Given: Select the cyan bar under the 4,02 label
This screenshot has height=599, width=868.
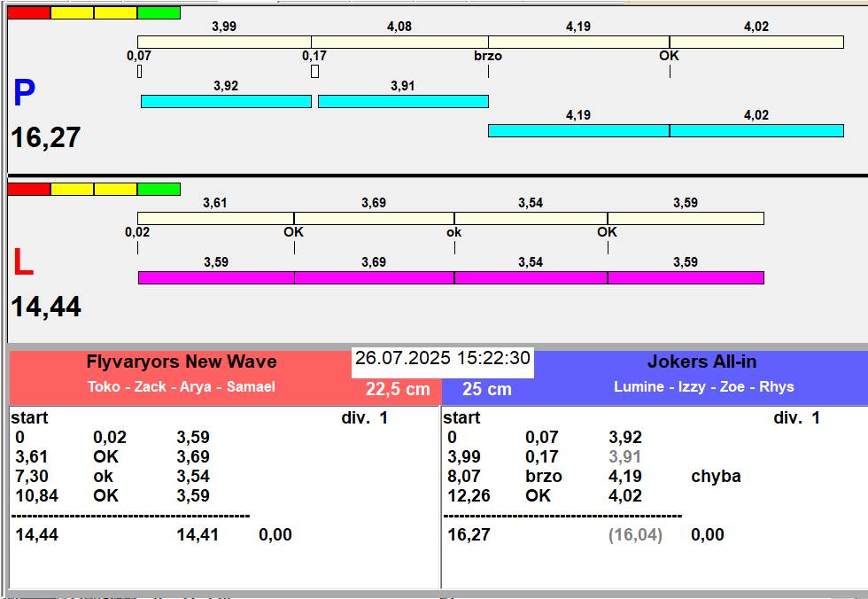Looking at the screenshot, I should click(756, 130).
